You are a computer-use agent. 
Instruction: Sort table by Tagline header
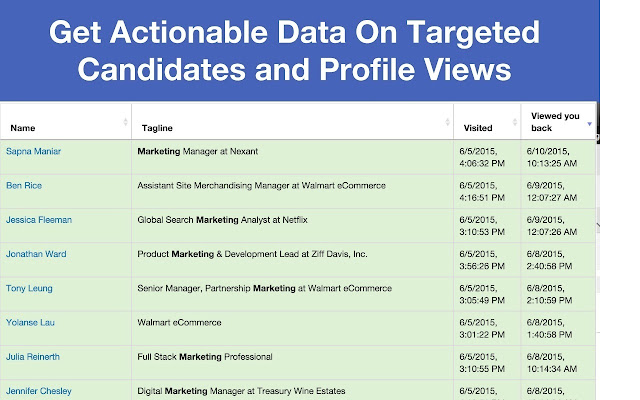158,128
